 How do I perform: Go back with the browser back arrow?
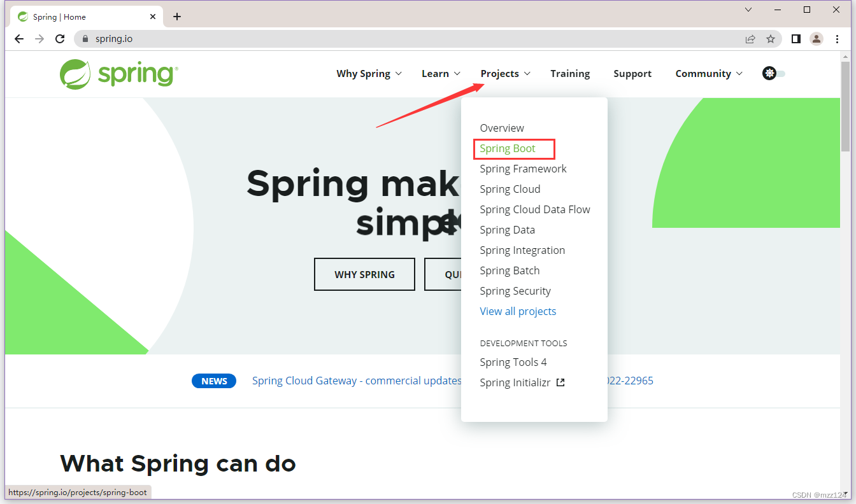[x=19, y=39]
